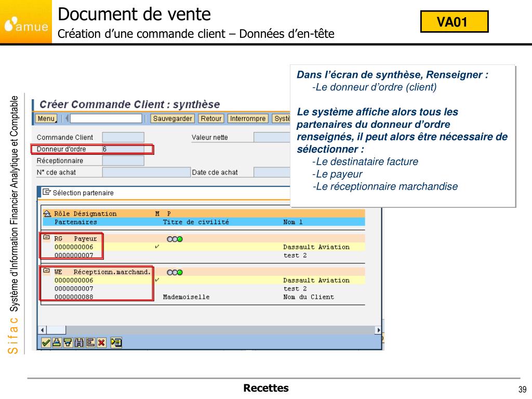
Task: Click the Mademoiselle title cell
Action: click(x=186, y=297)
